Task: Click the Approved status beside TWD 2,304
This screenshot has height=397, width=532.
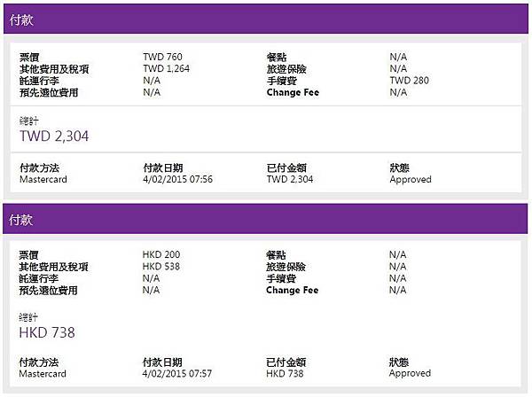Action: point(411,179)
